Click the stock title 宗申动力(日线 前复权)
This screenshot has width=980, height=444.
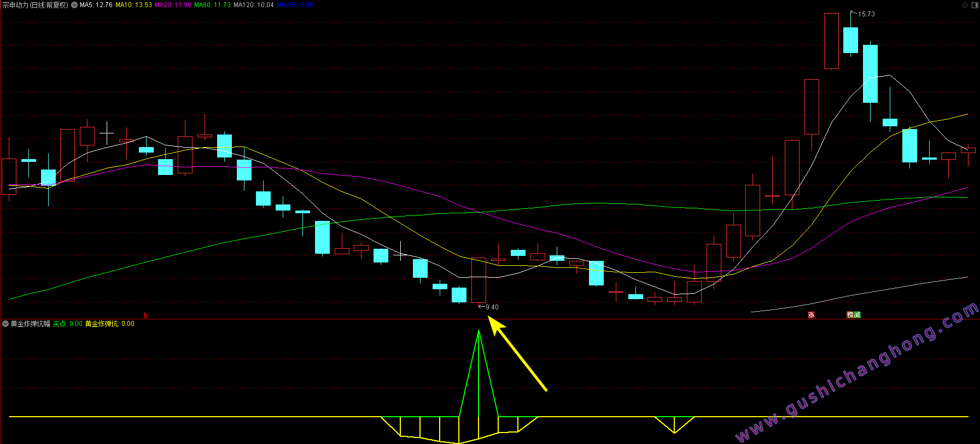[36, 5]
